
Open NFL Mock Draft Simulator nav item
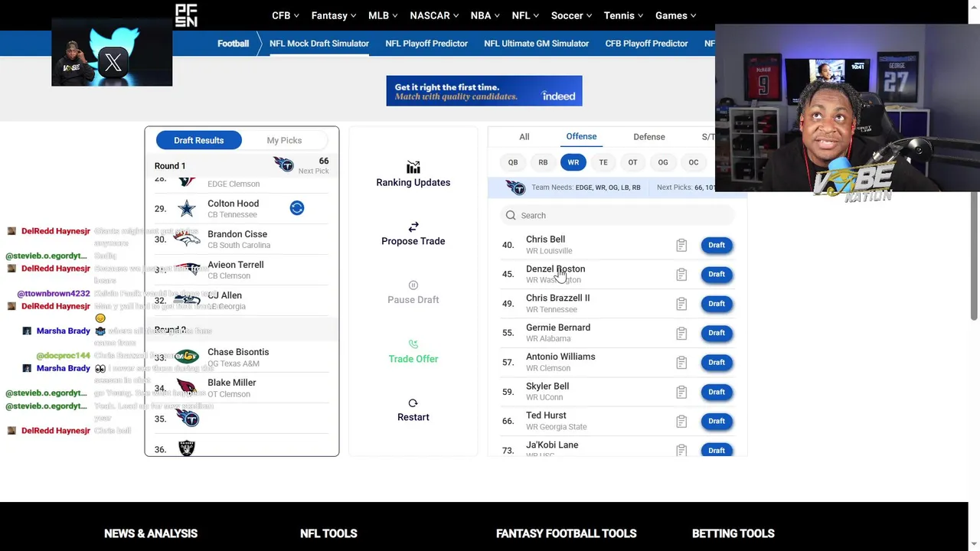319,44
